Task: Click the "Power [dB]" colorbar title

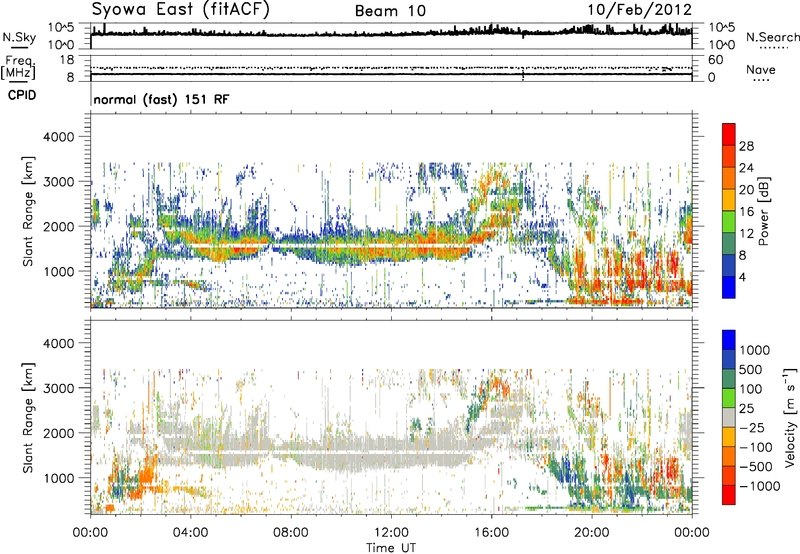Action: pyautogui.click(x=763, y=211)
